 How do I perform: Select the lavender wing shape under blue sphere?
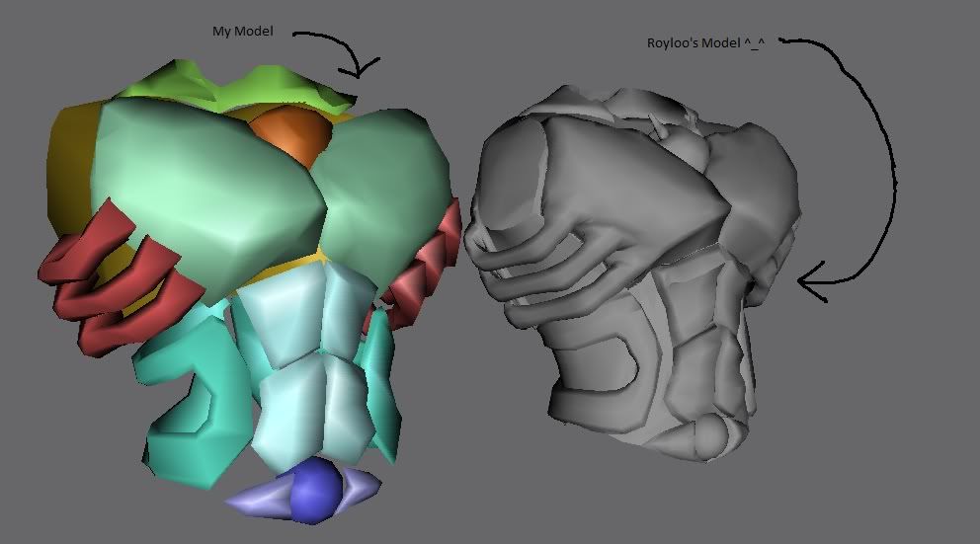[303, 494]
